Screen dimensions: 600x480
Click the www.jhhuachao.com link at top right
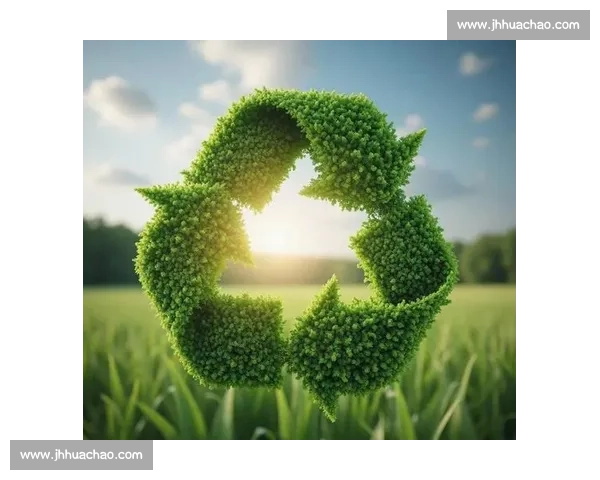(516, 24)
